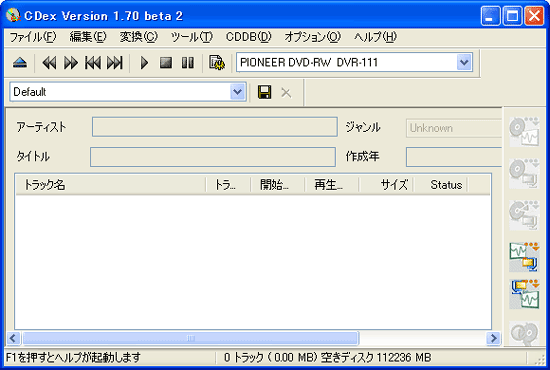Click the 開始.. column header
The height and width of the screenshot is (370, 550).
[x=278, y=184]
